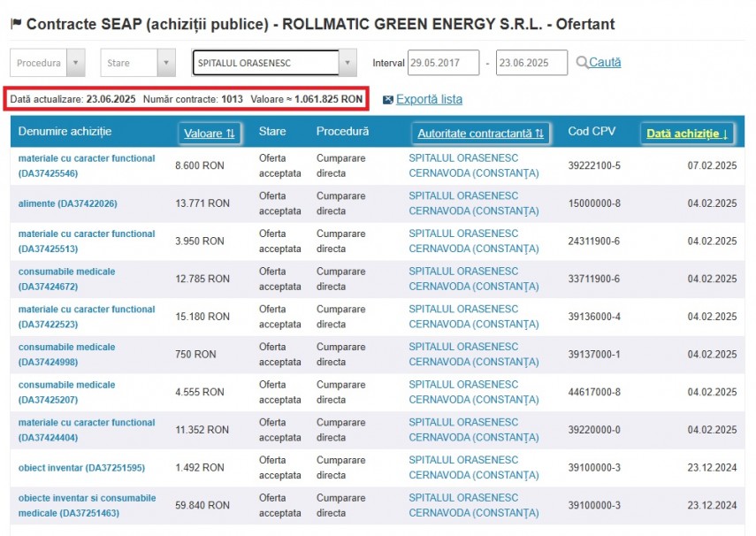Click CPV code 33711900-6
Image resolution: width=756 pixels, height=536 pixels.
594,279
